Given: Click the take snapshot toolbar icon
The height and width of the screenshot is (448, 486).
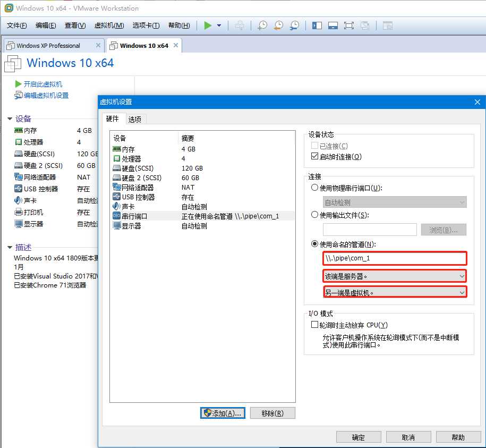Looking at the screenshot, I should pyautogui.click(x=262, y=26).
